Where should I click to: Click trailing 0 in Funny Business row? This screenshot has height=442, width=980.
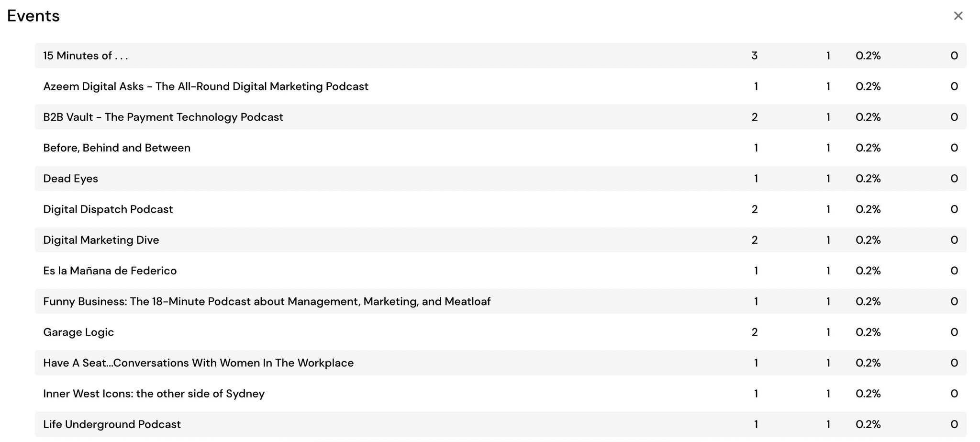954,301
